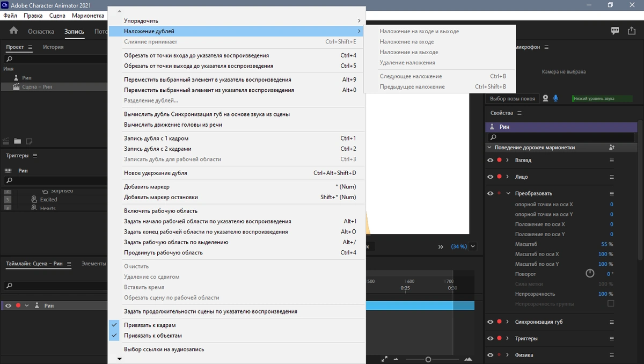The image size is (644, 364).
Task: Click the double-arrow overflow button near zoom
Action: click(441, 247)
